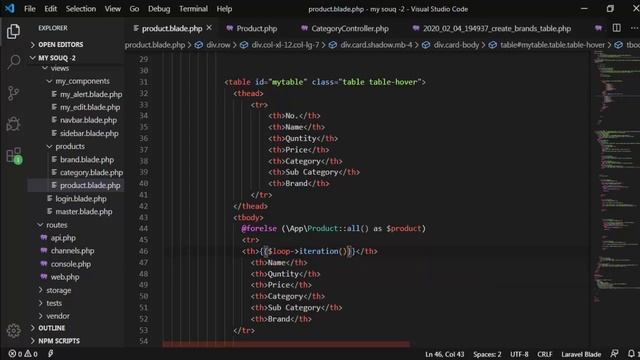The image size is (640, 360).
Task: Collapse the products folder
Action: pos(70,146)
